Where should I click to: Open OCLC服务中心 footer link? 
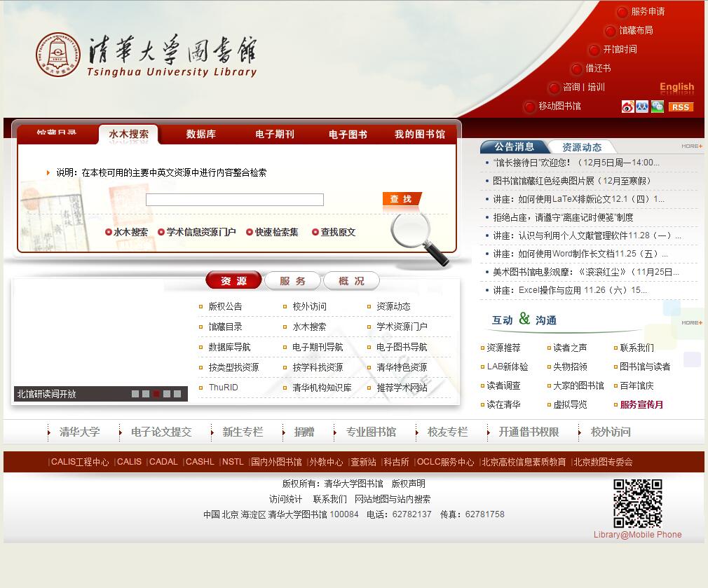445,462
